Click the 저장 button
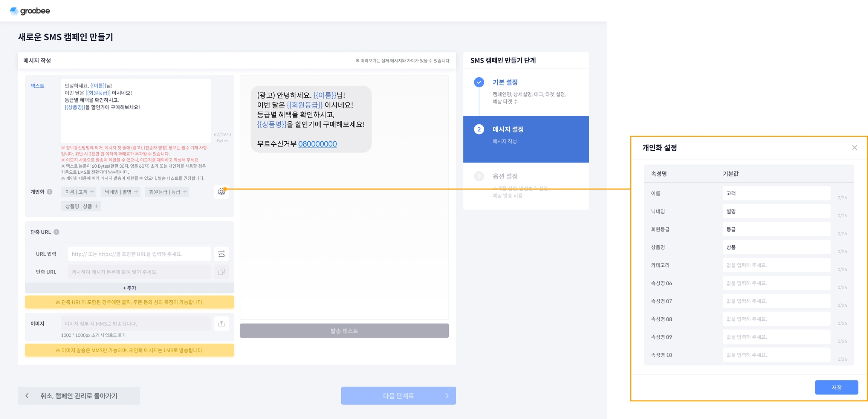 tap(836, 387)
